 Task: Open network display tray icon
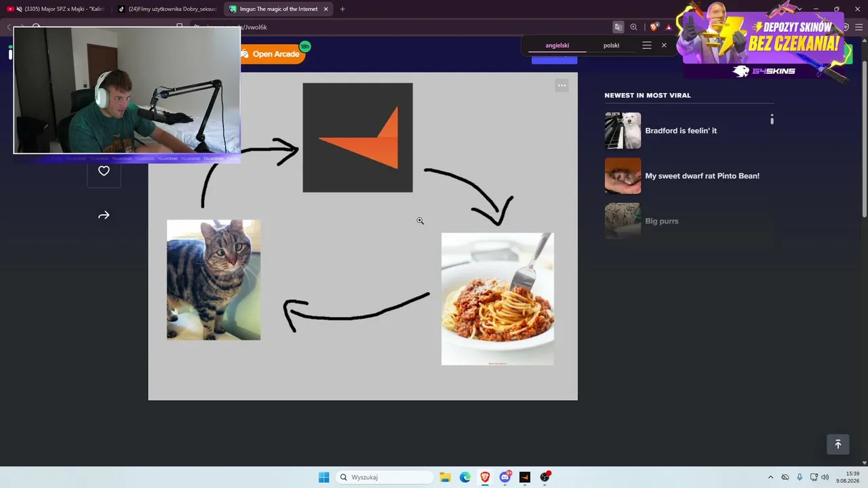click(x=814, y=477)
